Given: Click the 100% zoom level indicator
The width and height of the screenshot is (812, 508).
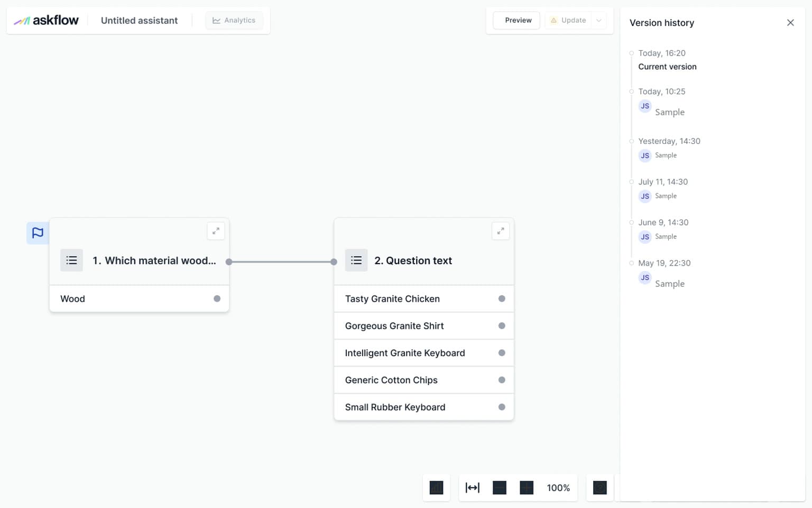Looking at the screenshot, I should 558,488.
